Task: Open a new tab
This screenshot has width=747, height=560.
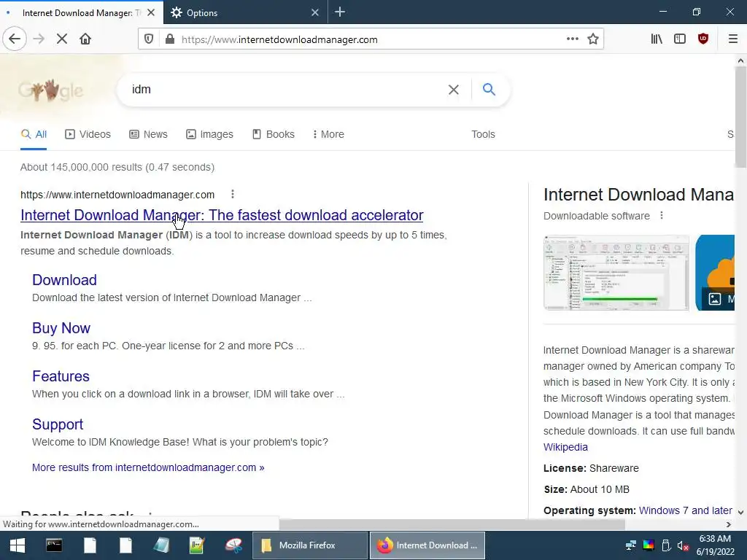Action: point(340,12)
